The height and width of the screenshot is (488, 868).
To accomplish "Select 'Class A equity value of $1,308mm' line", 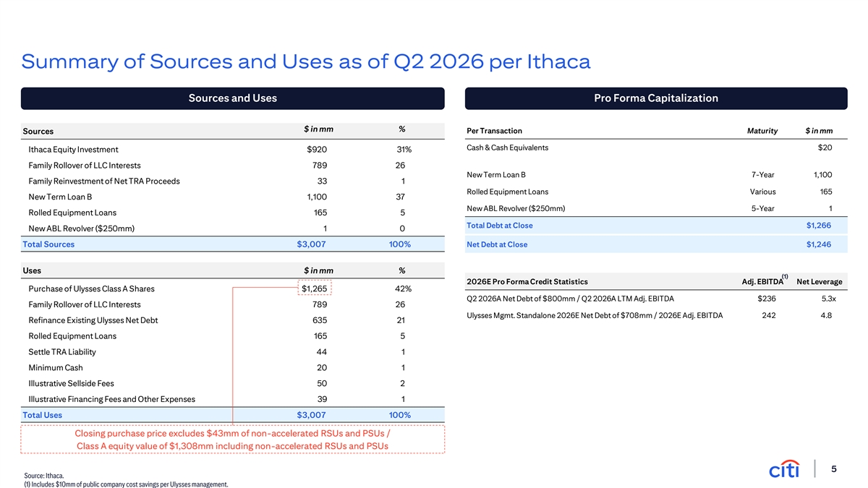I will (x=232, y=445).
